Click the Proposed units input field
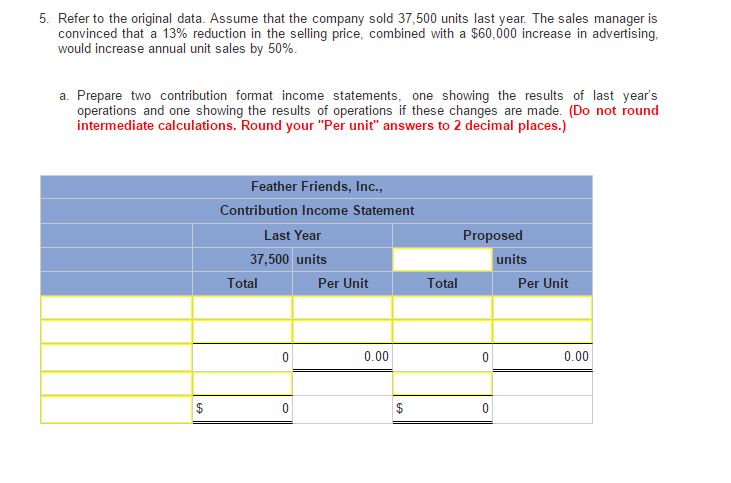Screen dimensions: 731x483 click(442, 259)
